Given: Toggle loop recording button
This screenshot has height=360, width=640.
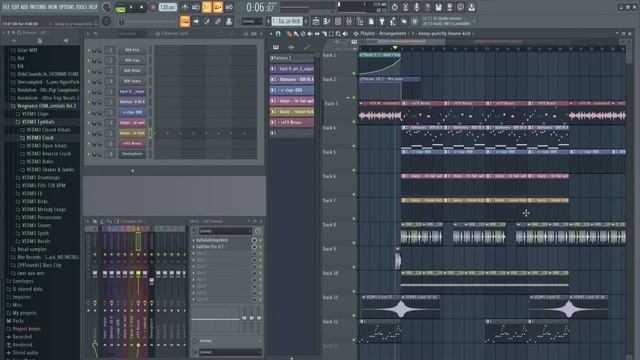Looking at the screenshot, I should 229,7.
